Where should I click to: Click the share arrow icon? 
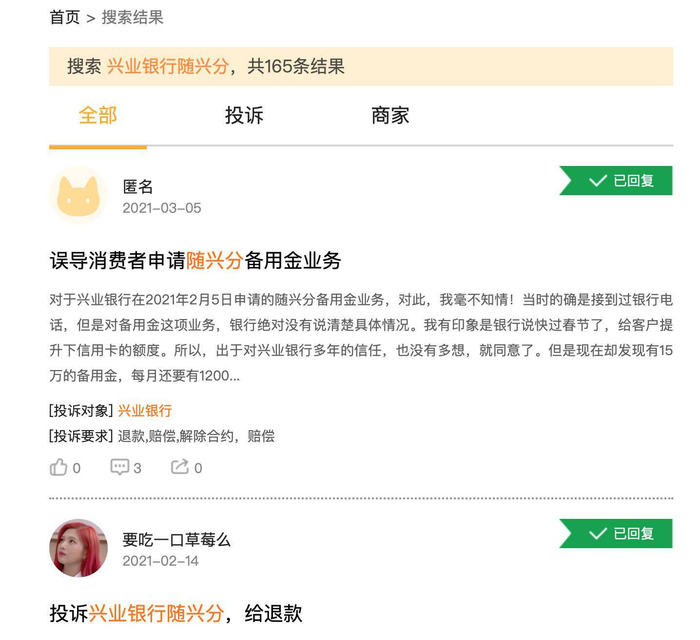180,467
